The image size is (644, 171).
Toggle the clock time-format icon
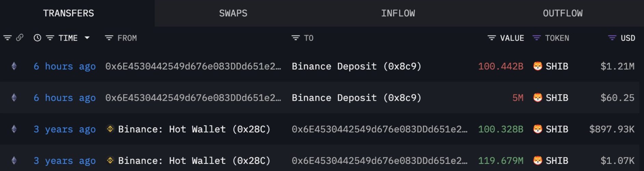(x=37, y=38)
